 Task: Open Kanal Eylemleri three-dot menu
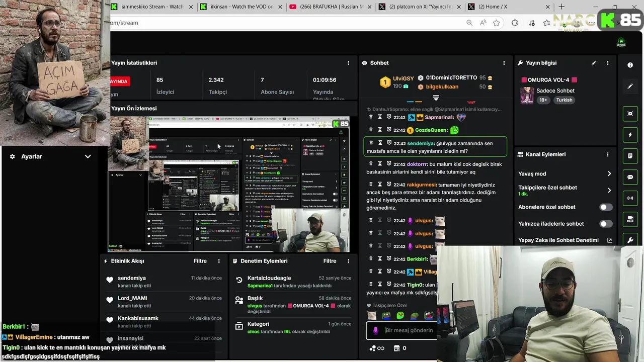(608, 154)
